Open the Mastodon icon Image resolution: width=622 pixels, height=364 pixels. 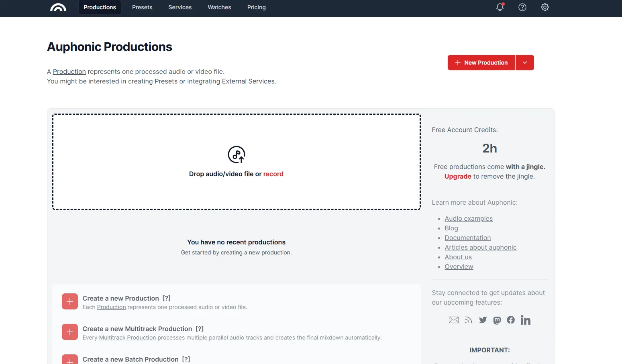[497, 320]
